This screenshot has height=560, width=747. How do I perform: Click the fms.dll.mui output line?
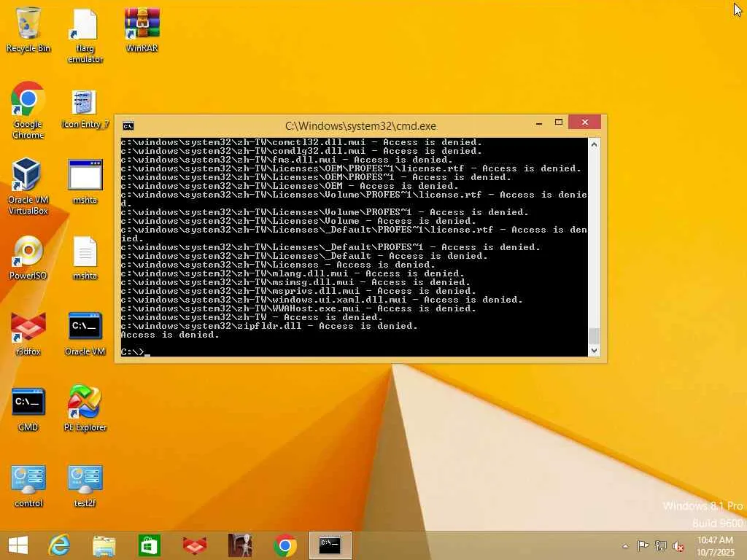point(287,160)
